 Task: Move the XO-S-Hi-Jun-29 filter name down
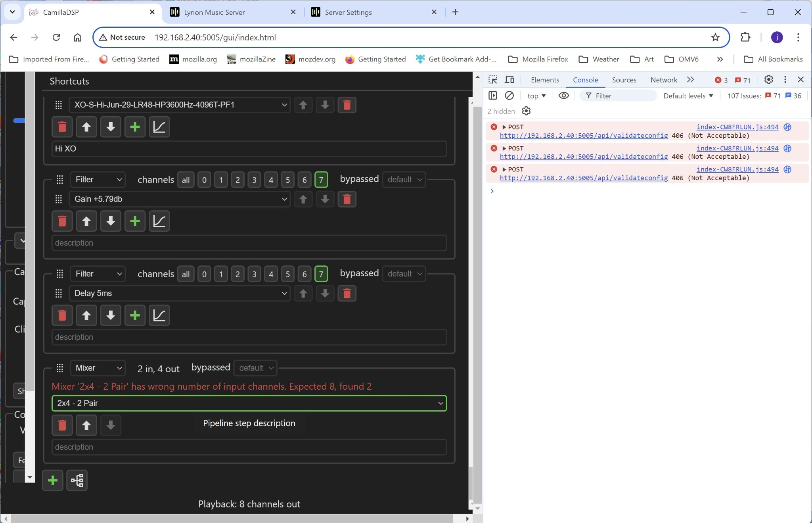pyautogui.click(x=325, y=105)
